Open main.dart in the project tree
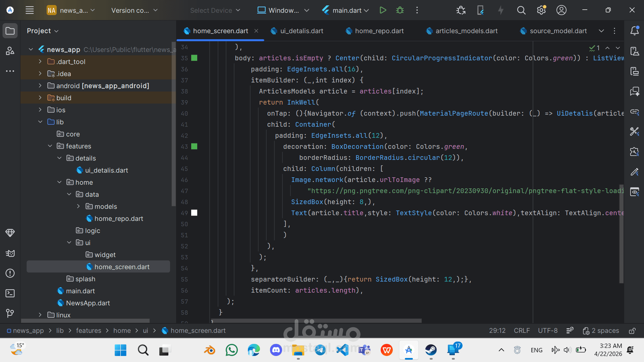The width and height of the screenshot is (644, 362). [80, 291]
